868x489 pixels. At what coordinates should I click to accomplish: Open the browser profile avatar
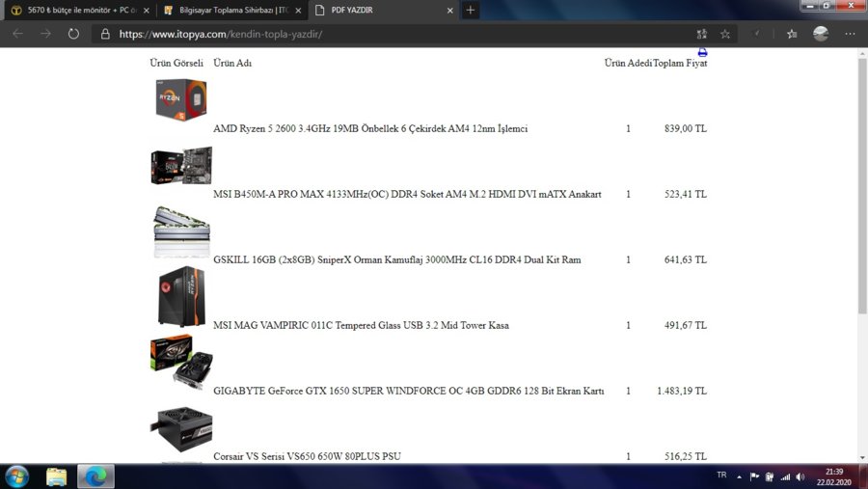pyautogui.click(x=821, y=34)
